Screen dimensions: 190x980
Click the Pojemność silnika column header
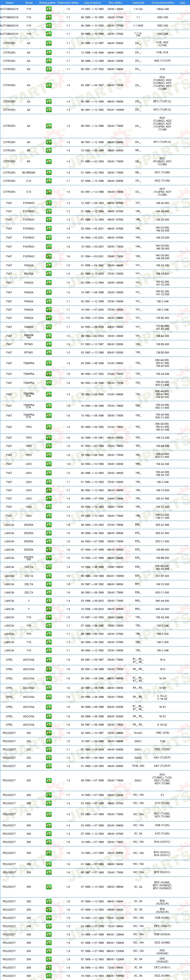tap(68, 3)
